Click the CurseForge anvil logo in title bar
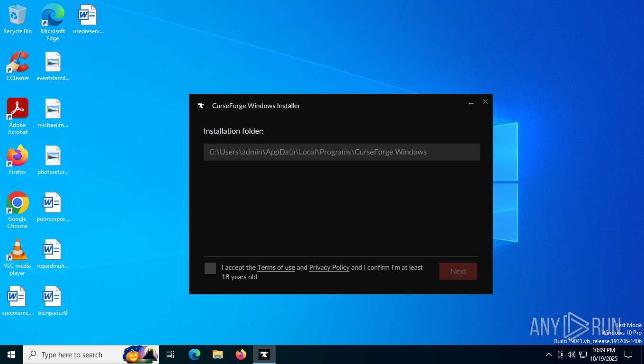Image resolution: width=644 pixels, height=364 pixels. pyautogui.click(x=201, y=106)
